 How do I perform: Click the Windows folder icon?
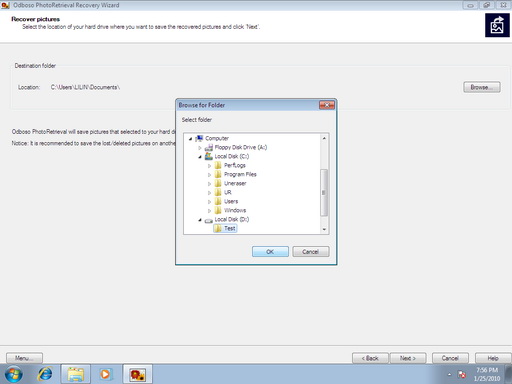(218, 210)
